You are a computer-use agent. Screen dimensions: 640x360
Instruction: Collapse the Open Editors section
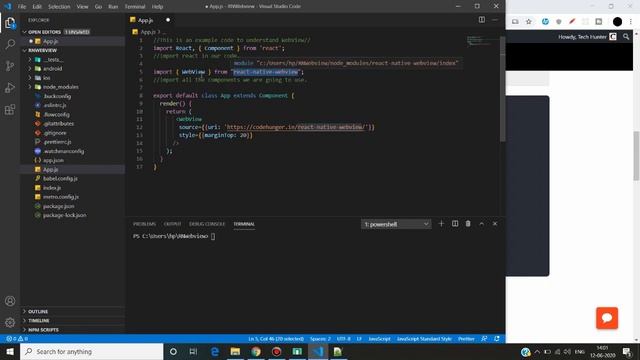24,32
